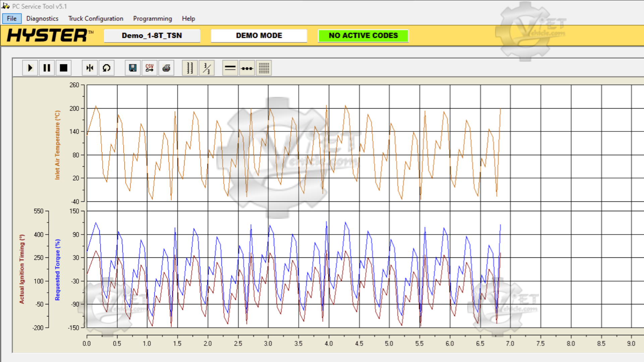The width and height of the screenshot is (644, 362).
Task: Export data using CSV icon
Action: 149,68
